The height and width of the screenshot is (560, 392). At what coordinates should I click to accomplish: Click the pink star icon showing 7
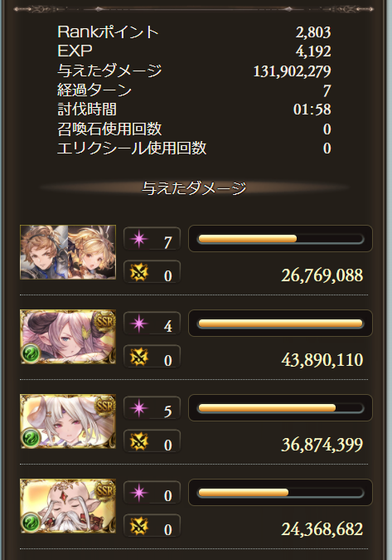click(x=138, y=239)
